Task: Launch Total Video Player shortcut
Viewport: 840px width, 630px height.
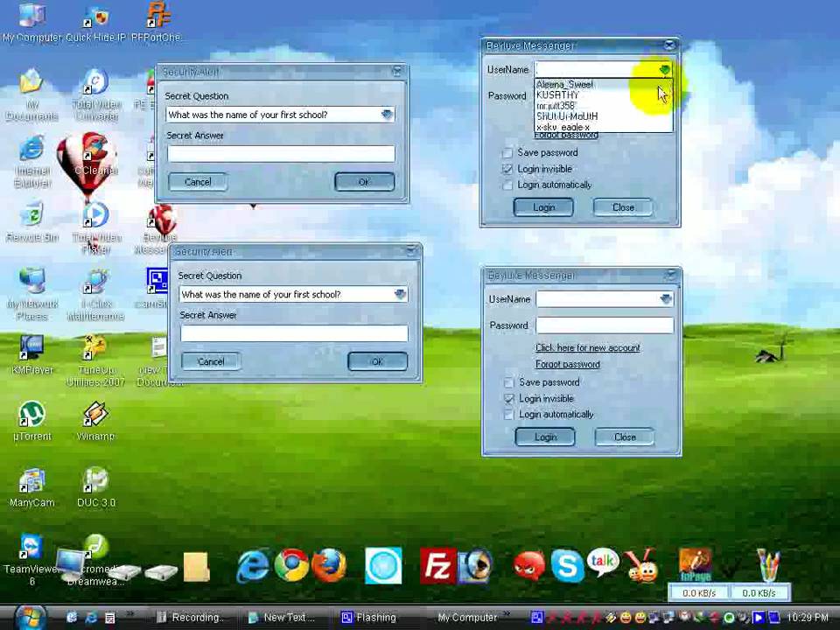Action: [96, 227]
